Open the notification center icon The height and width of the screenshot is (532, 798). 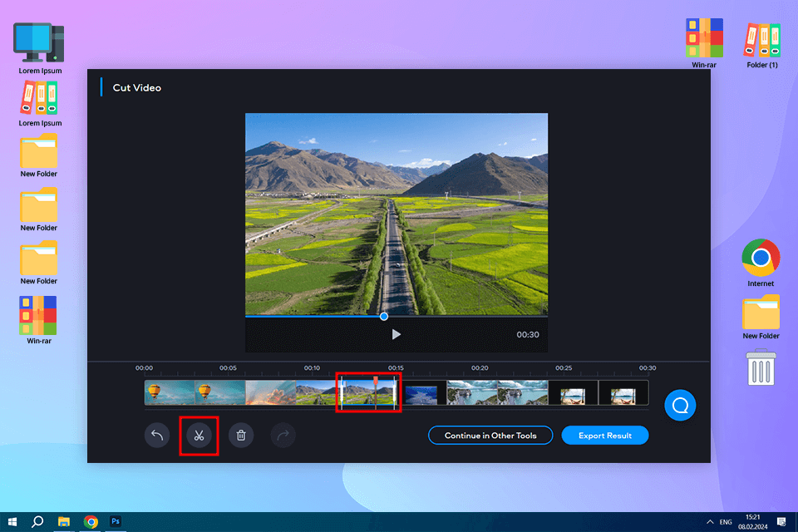tap(781, 522)
